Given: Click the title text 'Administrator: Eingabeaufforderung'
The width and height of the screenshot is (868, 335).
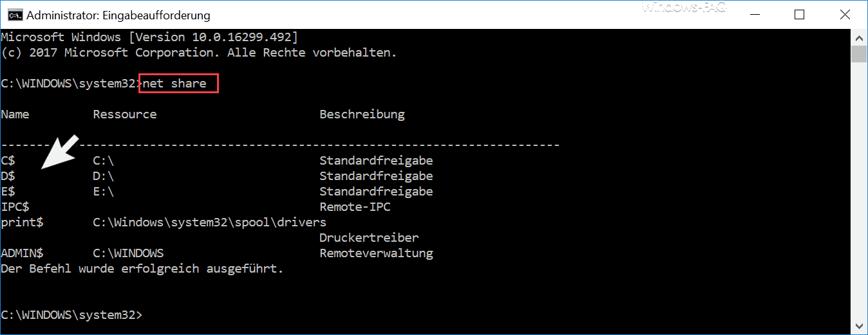Looking at the screenshot, I should pos(118,15).
